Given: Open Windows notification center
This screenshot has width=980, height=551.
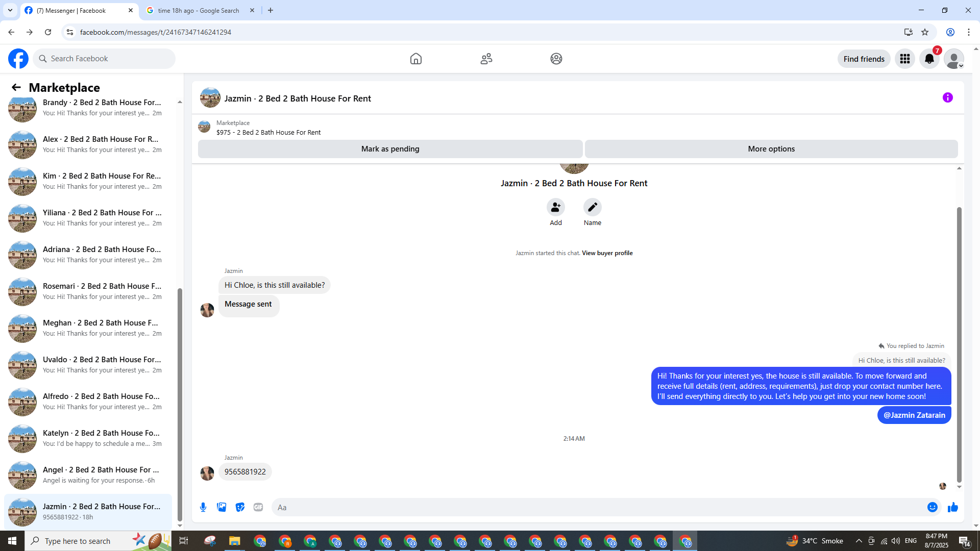Looking at the screenshot, I should [x=964, y=541].
